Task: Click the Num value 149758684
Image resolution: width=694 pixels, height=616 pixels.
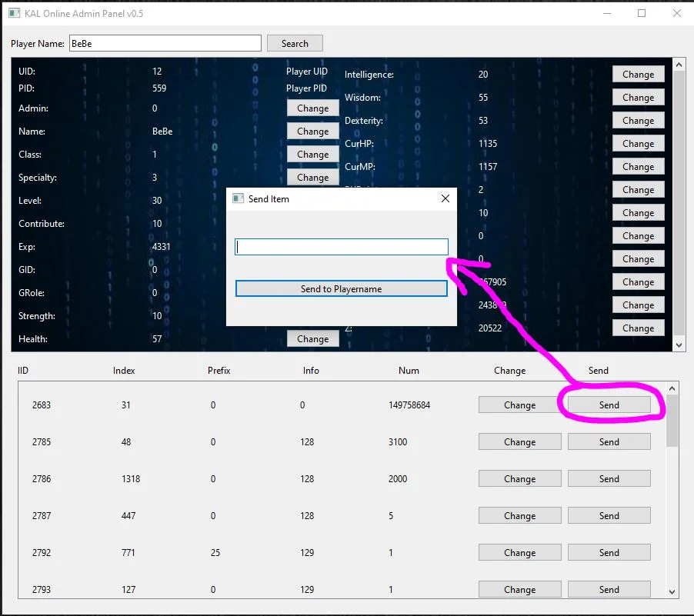Action: click(x=409, y=405)
